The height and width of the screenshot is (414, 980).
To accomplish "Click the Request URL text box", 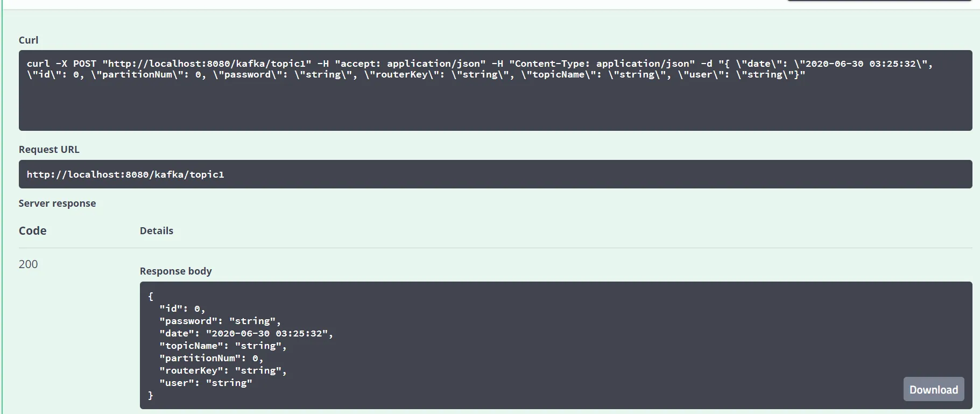I will 495,174.
